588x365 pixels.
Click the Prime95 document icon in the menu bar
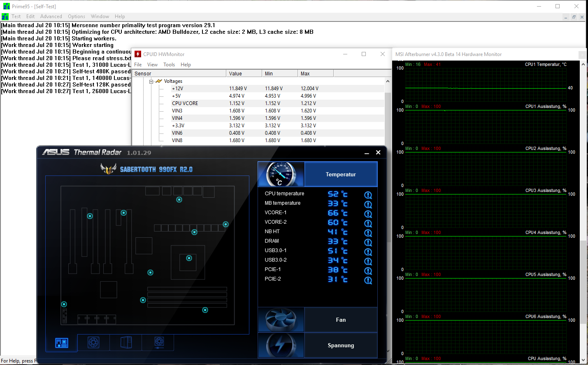click(x=5, y=16)
